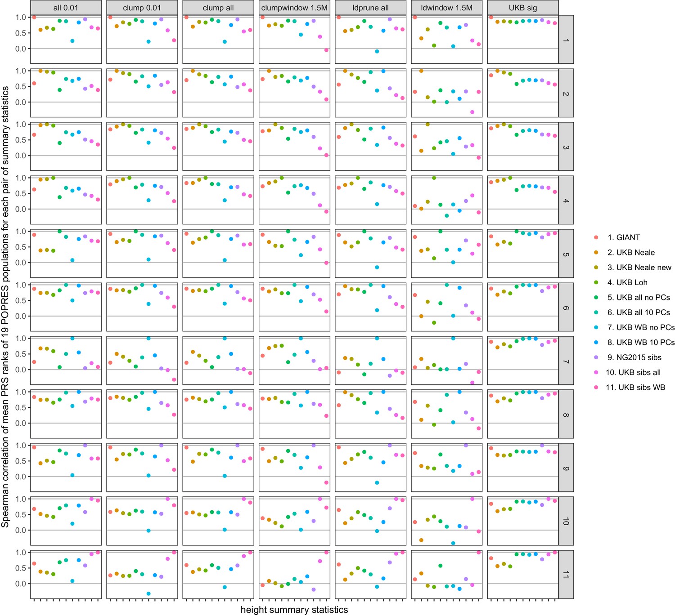Select the legend text '3. UKB Neale new'

point(639,268)
